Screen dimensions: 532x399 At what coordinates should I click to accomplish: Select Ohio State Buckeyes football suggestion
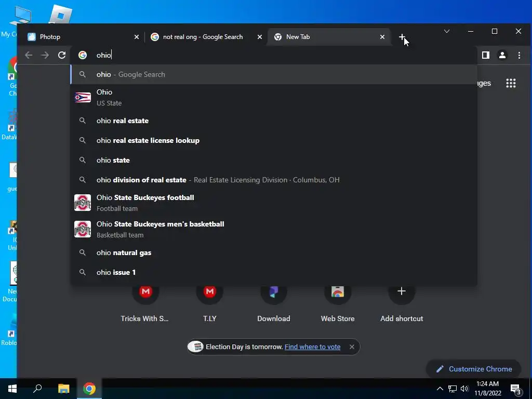tap(273, 203)
